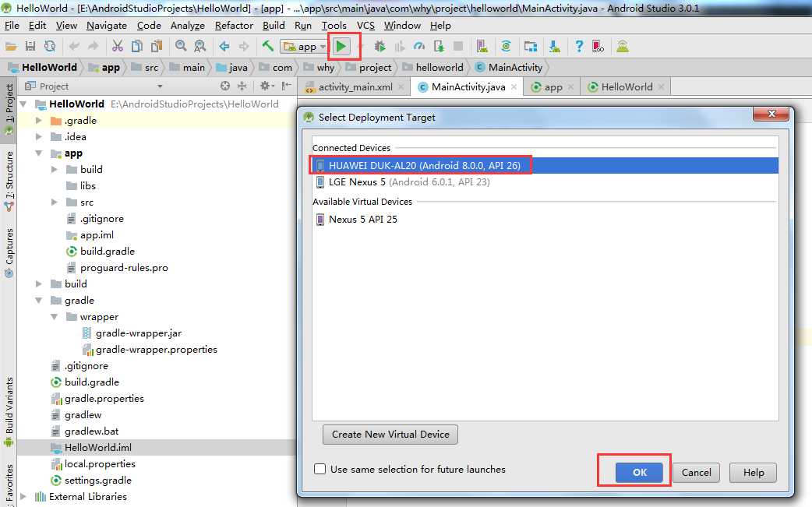Open the SDK Manager download icon
Screen dimensions: 812x507
point(555,47)
